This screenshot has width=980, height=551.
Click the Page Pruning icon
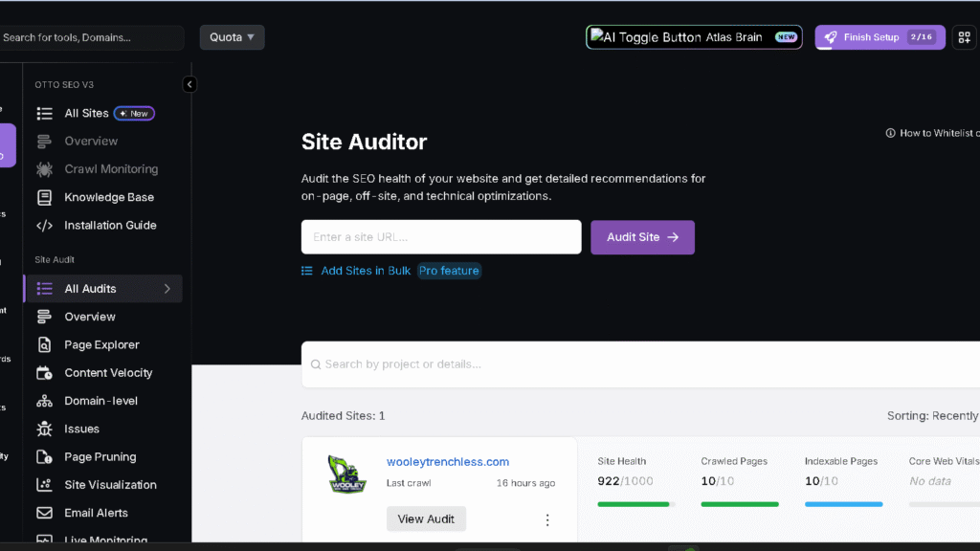[44, 456]
